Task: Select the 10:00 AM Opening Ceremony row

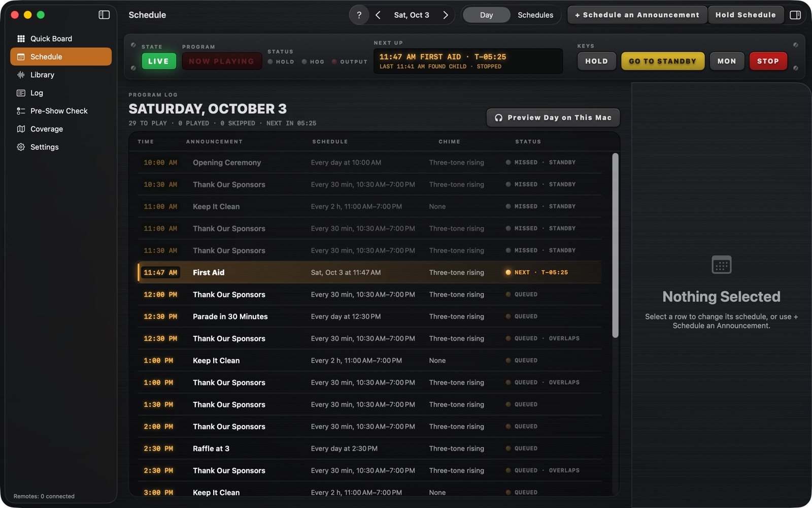Action: click(x=369, y=163)
